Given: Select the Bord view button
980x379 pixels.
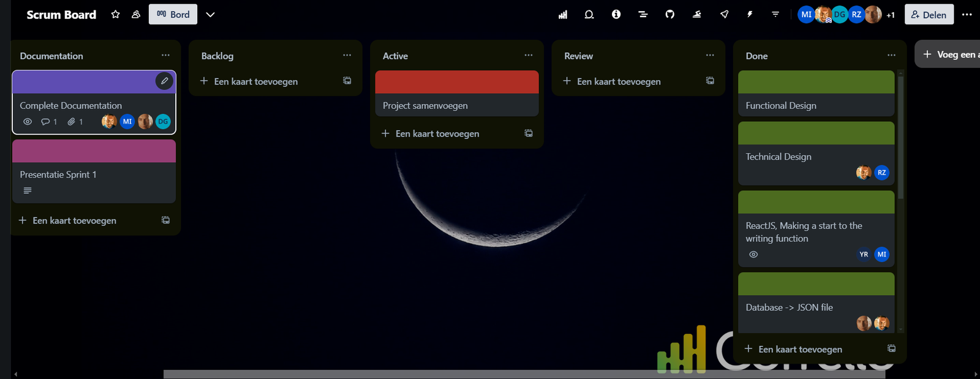Looking at the screenshot, I should pyautogui.click(x=173, y=15).
